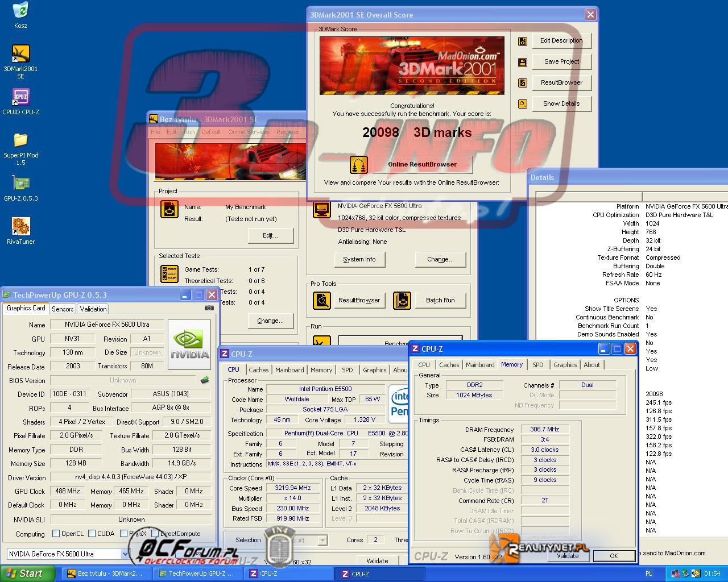Click the Intel Pentium logo in CPU-Z
728x582 pixels.
(398, 404)
